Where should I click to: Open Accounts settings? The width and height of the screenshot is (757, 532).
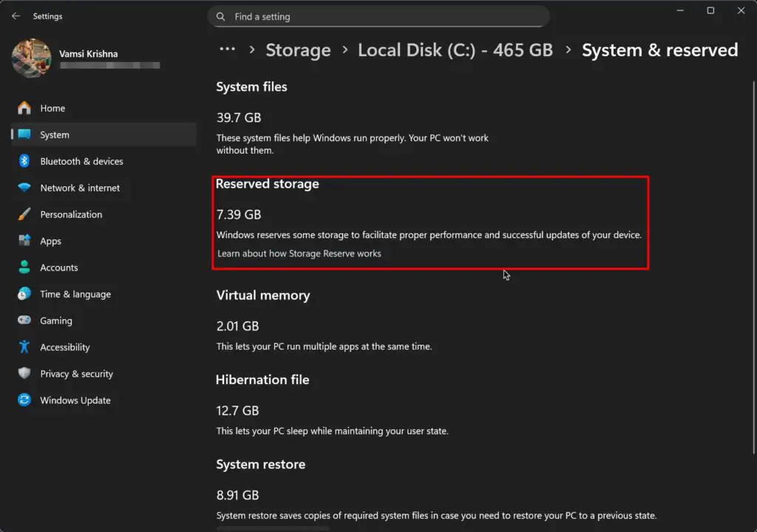(x=58, y=267)
